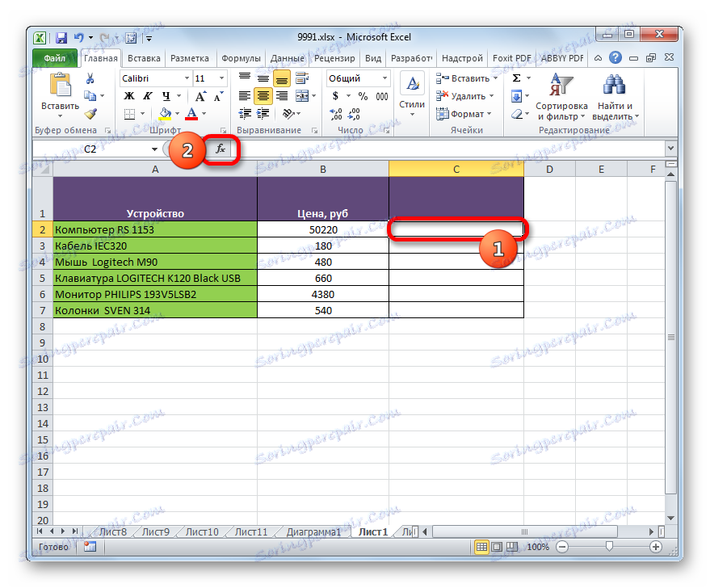The width and height of the screenshot is (710, 588).
Task: Toggle top vertical alignment
Action: pos(245,78)
